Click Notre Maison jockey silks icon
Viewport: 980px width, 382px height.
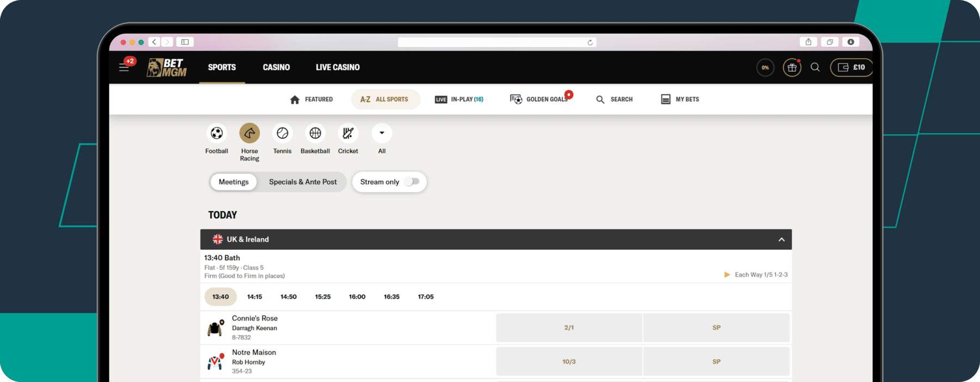(x=216, y=362)
